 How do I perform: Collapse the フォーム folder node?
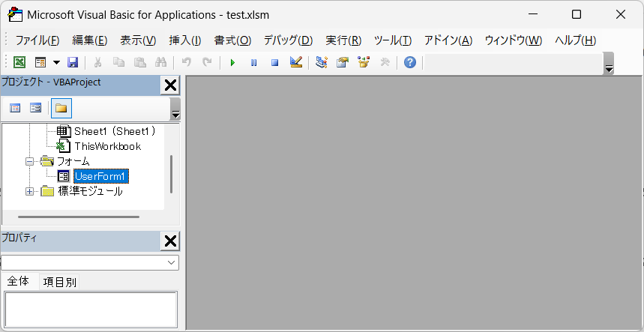pyautogui.click(x=29, y=161)
